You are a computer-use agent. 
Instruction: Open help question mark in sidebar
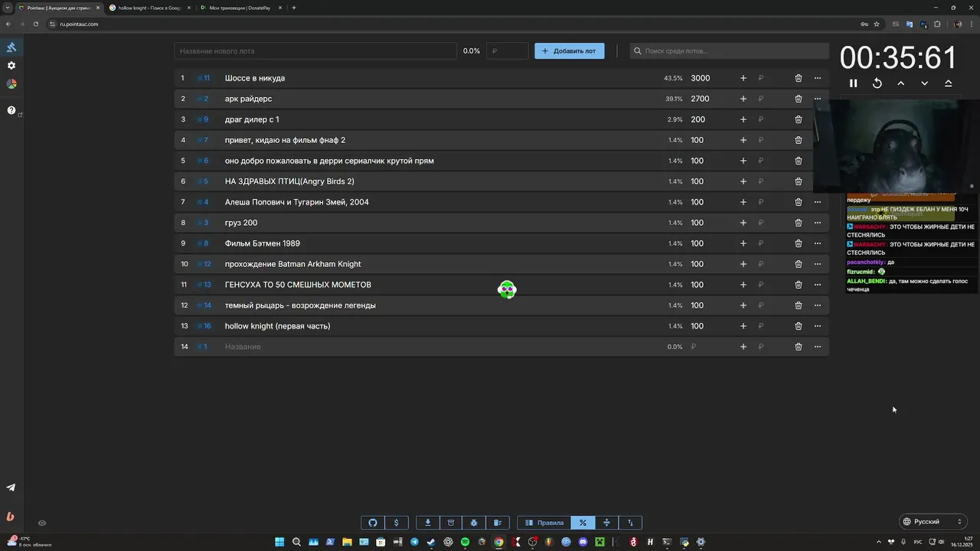click(x=11, y=110)
